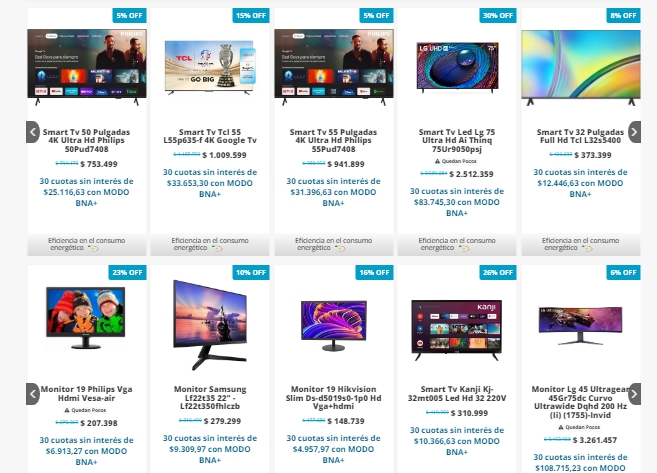Viewport: 657px width, 473px height.
Task: Open Monitor Samsung Lf22t35 22" title link
Action: click(x=210, y=398)
